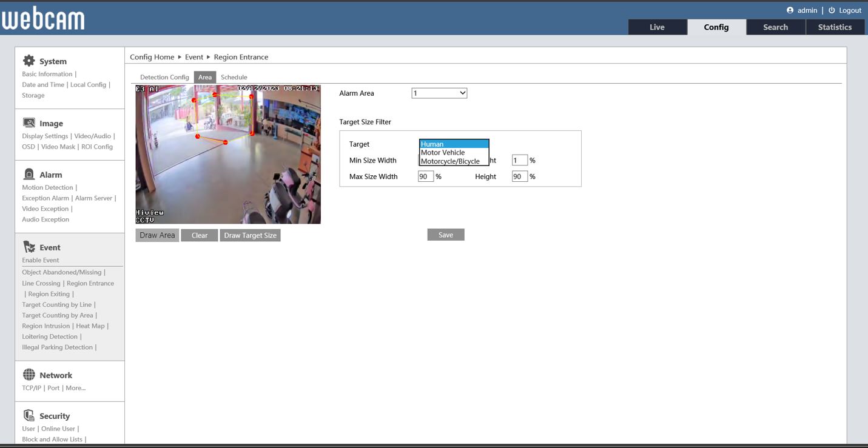Click the System gear icon
The height and width of the screenshot is (448, 868).
point(29,61)
